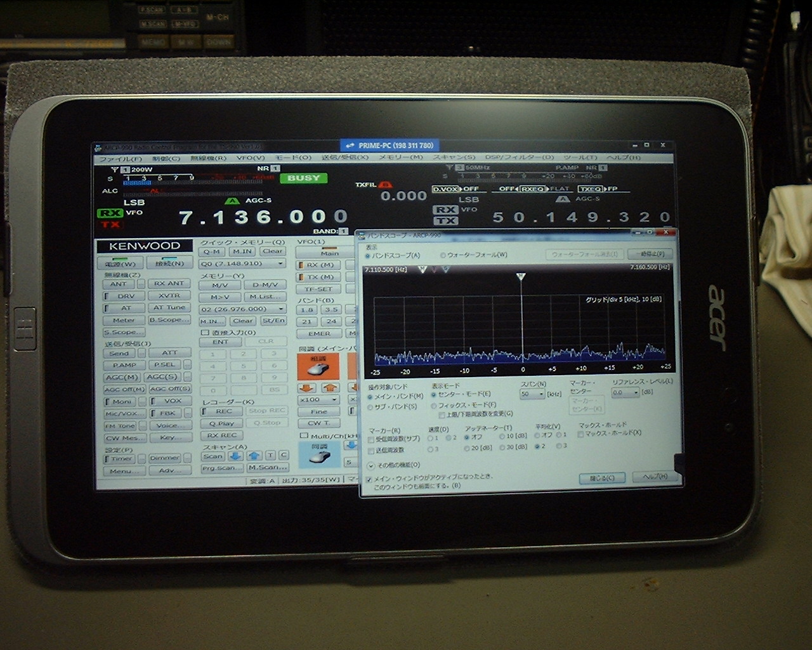The image size is (812, 650).
Task: Toggle the VOX button
Action: point(172,401)
